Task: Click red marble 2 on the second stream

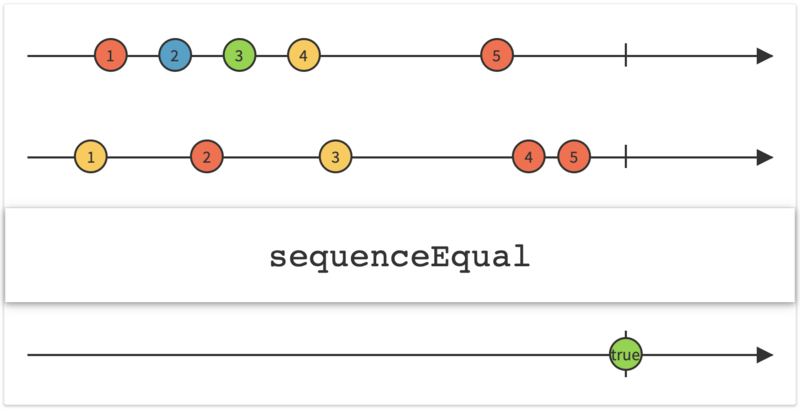Action: 207,157
